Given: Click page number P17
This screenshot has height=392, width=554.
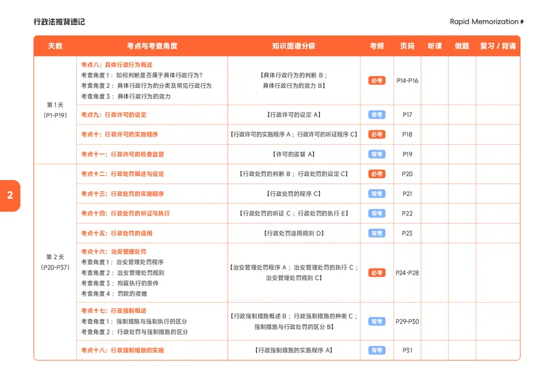Looking at the screenshot, I should (x=407, y=115).
